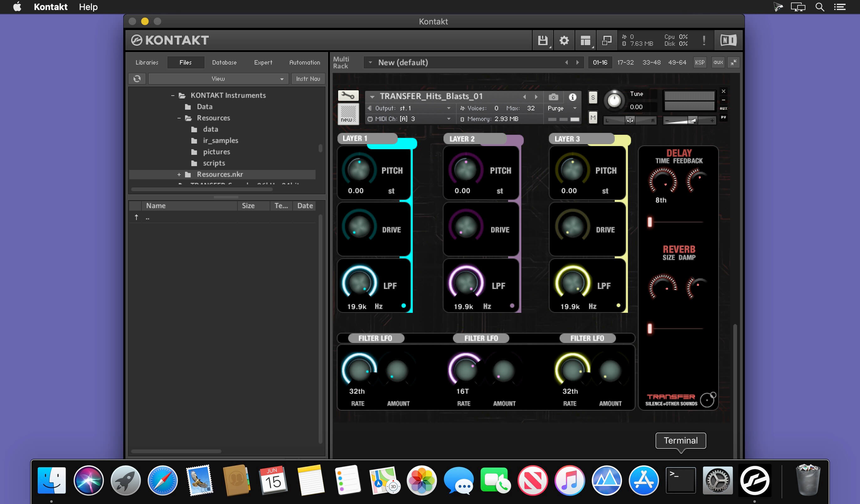The height and width of the screenshot is (504, 860).
Task: Open Terminal from the Dock
Action: pos(681,480)
